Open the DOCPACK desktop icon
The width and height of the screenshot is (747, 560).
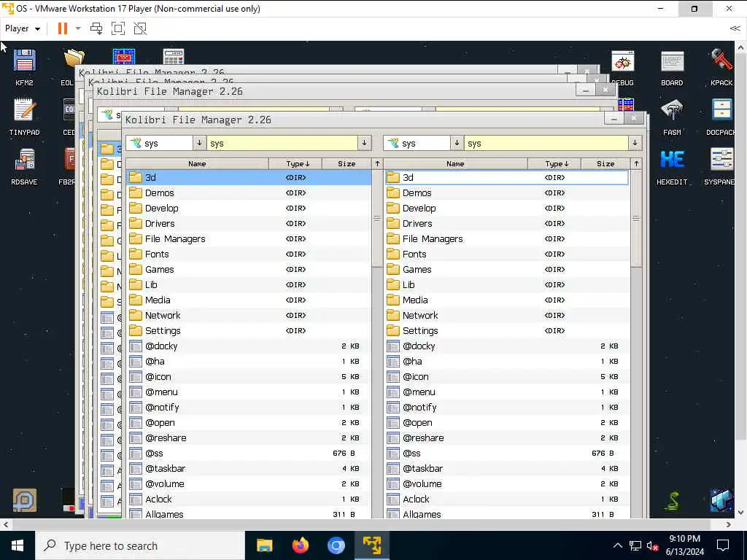[721, 117]
